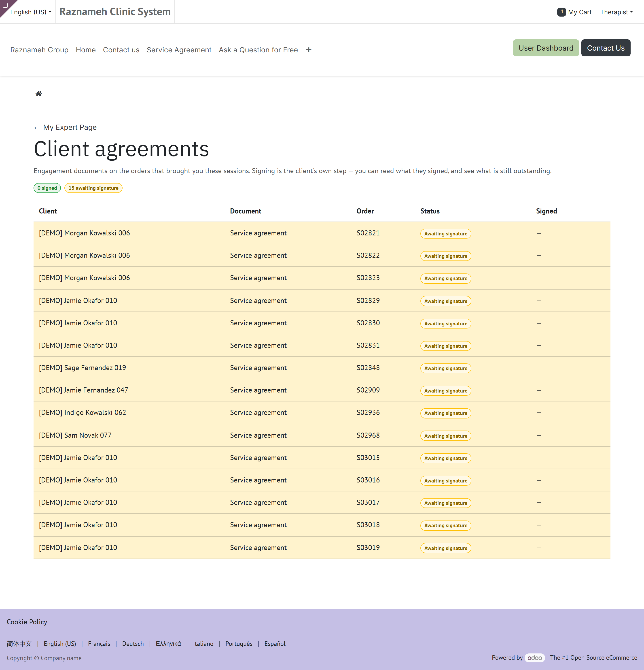Click the Odoo logo in footer
The width and height of the screenshot is (644, 670).
pyautogui.click(x=535, y=658)
